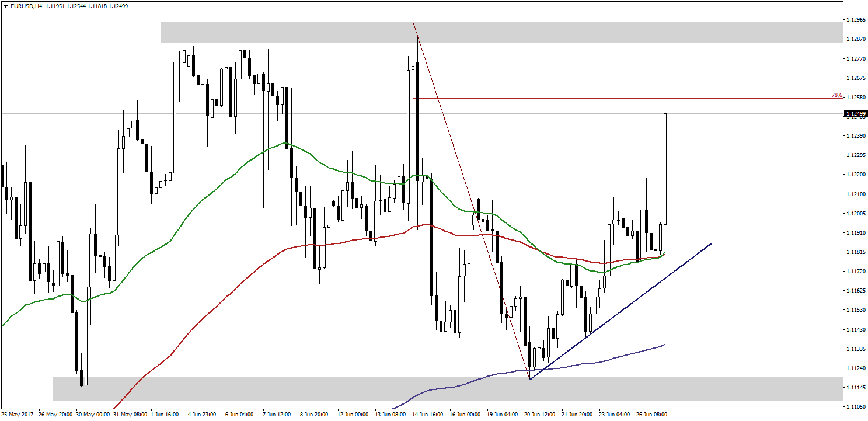Screen dimensions: 868x421
Task: Click price scale value 1.11240
Action: [856, 368]
